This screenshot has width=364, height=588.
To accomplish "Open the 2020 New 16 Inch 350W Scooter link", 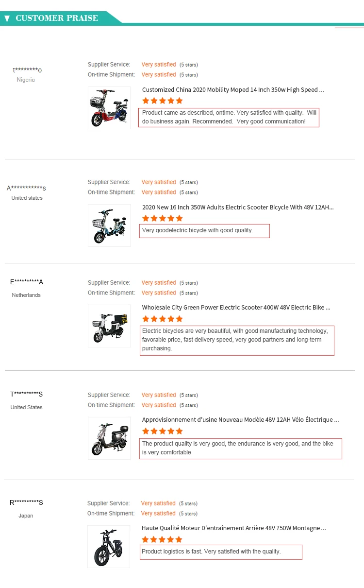I will coord(238,208).
